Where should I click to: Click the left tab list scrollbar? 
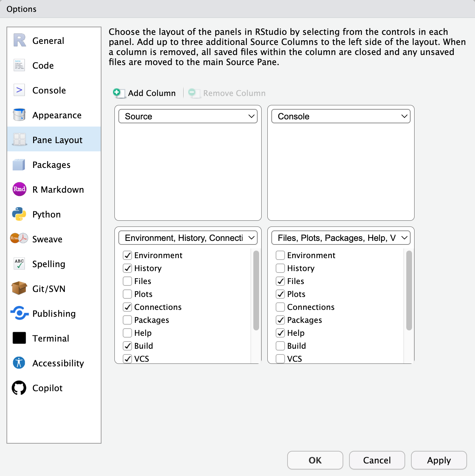pos(256,290)
